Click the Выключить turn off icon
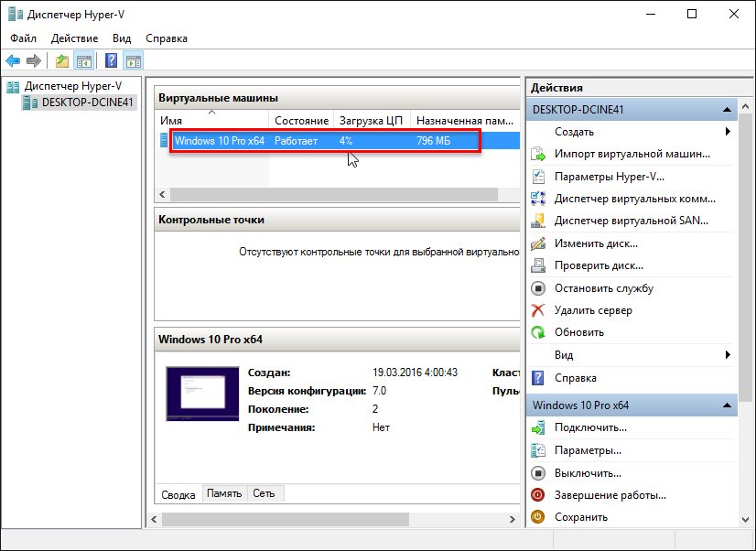This screenshot has height=551, width=756. click(538, 473)
